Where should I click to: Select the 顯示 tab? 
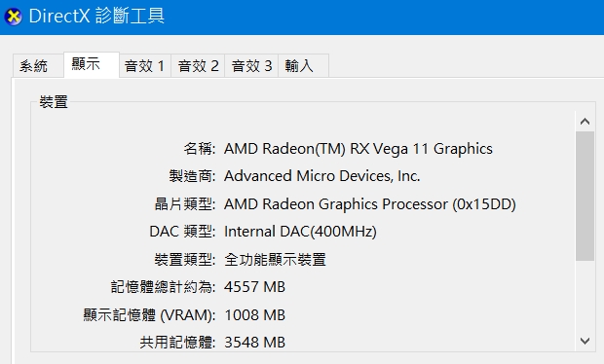[92, 64]
